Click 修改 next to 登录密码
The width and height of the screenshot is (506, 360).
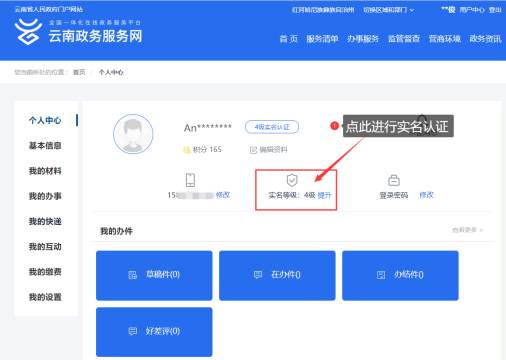pyautogui.click(x=426, y=195)
